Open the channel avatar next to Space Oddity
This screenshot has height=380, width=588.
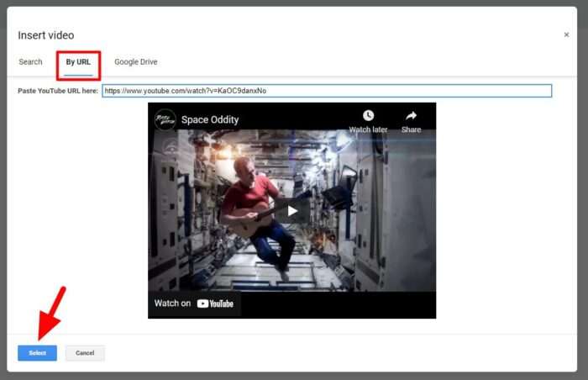coord(165,119)
